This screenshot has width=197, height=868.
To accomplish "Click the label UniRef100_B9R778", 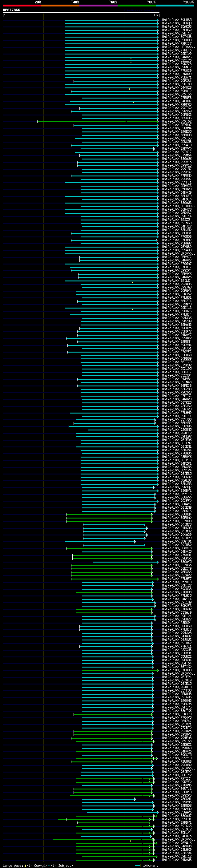I will coord(177,64).
